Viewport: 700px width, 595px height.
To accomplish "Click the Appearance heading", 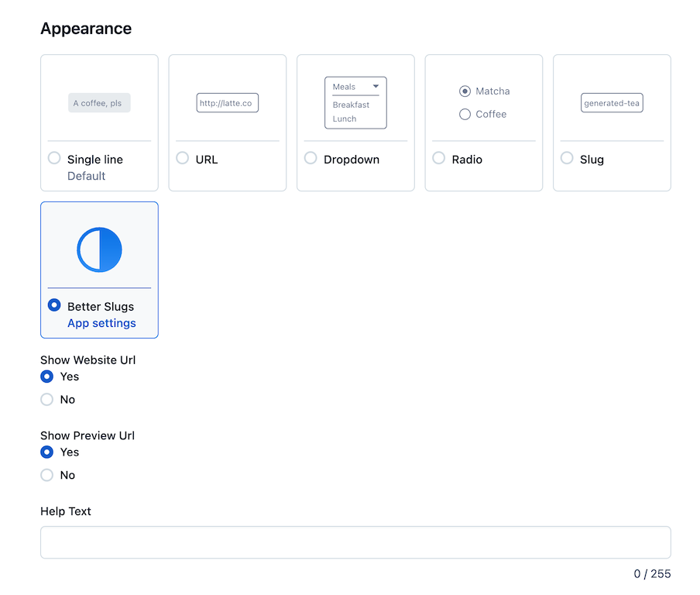I will (x=86, y=29).
